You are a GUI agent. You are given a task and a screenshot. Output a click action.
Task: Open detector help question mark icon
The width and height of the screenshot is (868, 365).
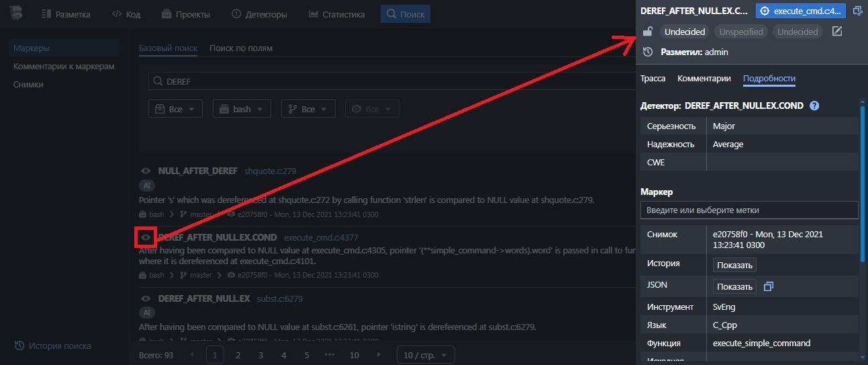(814, 106)
